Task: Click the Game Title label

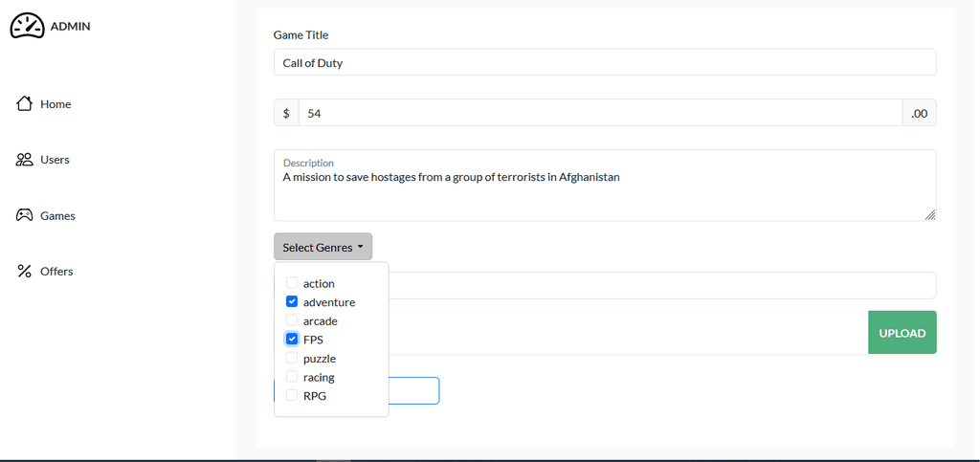Action: click(x=301, y=35)
